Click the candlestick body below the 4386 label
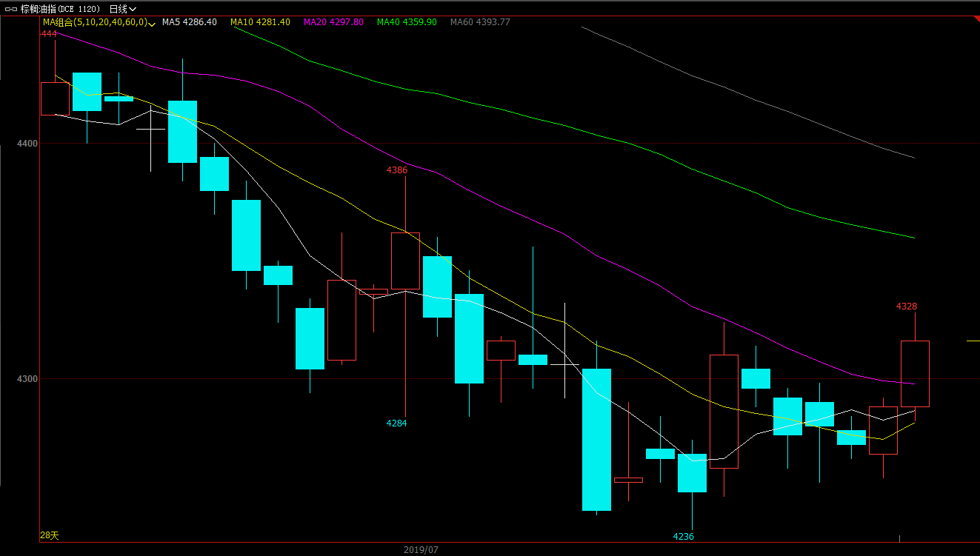The width and height of the screenshot is (980, 556). [405, 261]
